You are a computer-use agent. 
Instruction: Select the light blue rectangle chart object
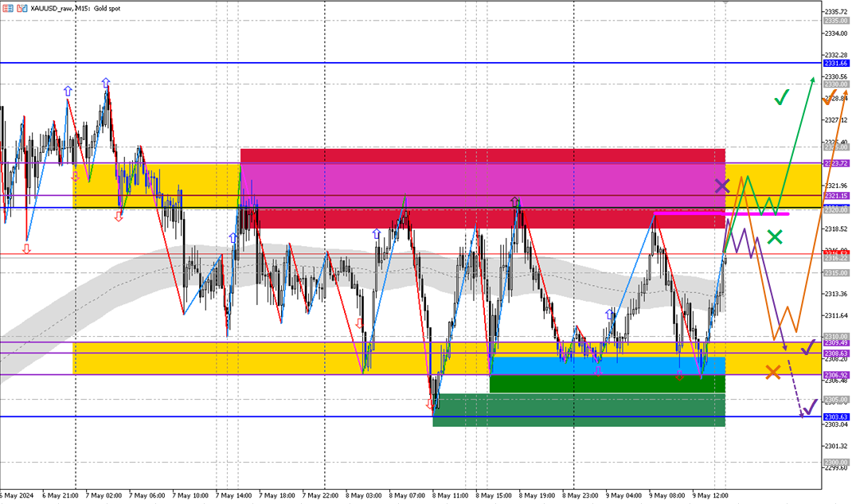pos(608,365)
